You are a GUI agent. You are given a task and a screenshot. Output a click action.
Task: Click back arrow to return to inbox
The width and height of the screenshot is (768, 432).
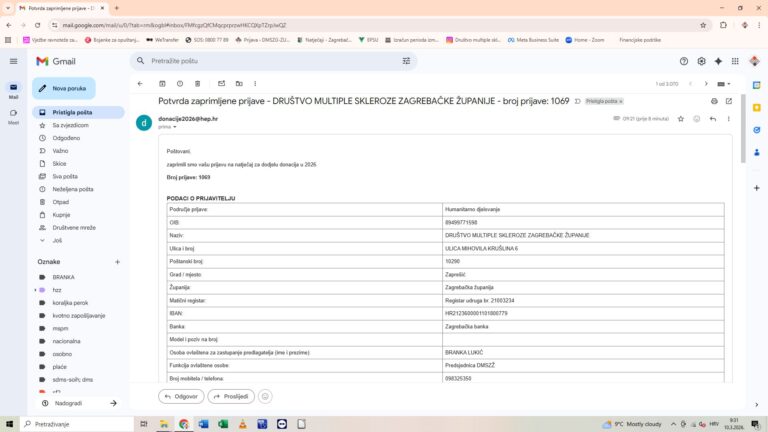[x=140, y=84]
